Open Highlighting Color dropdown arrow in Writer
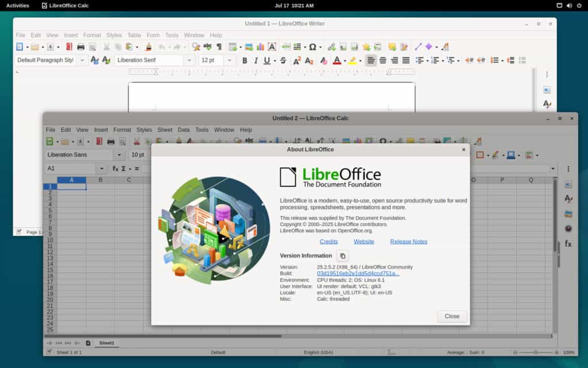The height and width of the screenshot is (368, 588). point(361,61)
